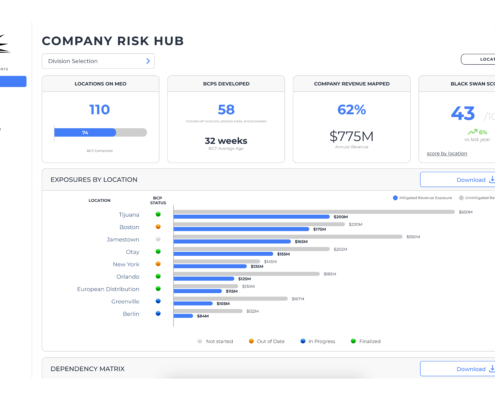Click European Distribution's green status dot
This screenshot has width=495, height=400.
tap(158, 289)
